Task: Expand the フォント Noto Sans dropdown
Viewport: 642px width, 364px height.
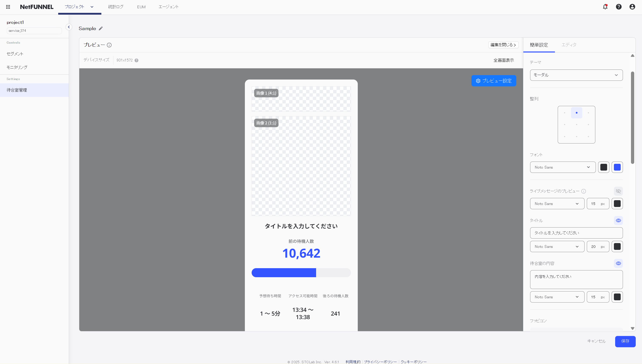Action: (562, 167)
